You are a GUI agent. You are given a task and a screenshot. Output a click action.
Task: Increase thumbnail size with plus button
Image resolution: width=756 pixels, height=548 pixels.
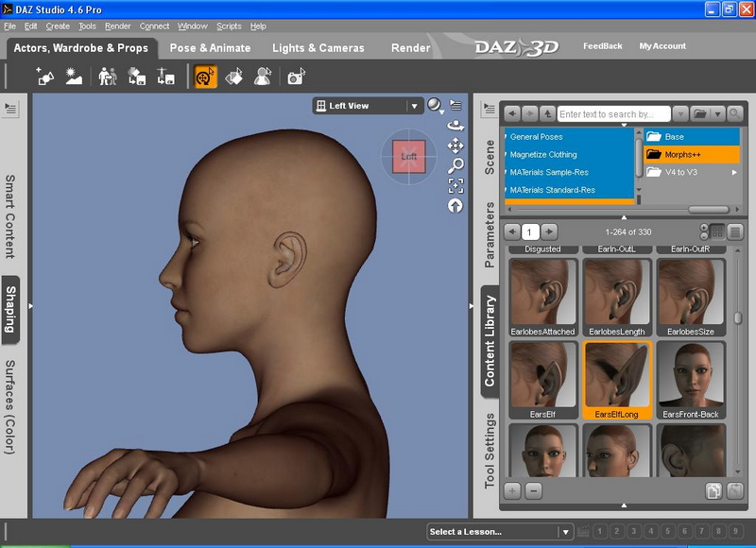(x=704, y=228)
